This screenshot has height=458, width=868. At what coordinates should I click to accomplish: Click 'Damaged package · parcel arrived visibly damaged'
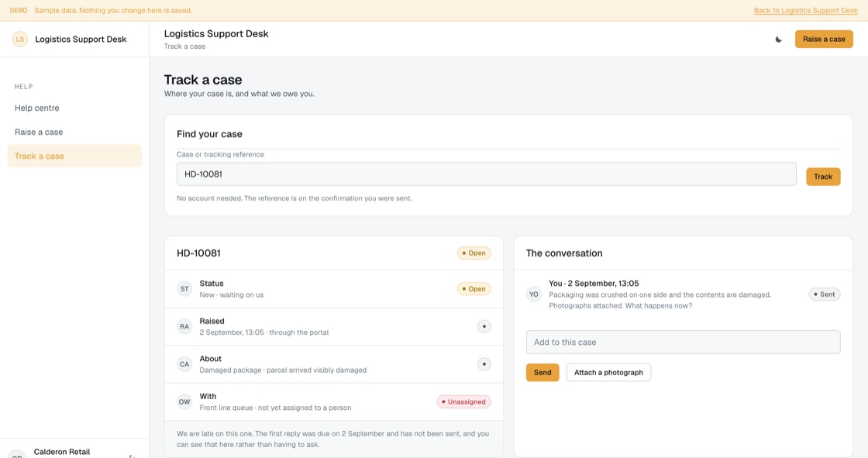click(283, 370)
